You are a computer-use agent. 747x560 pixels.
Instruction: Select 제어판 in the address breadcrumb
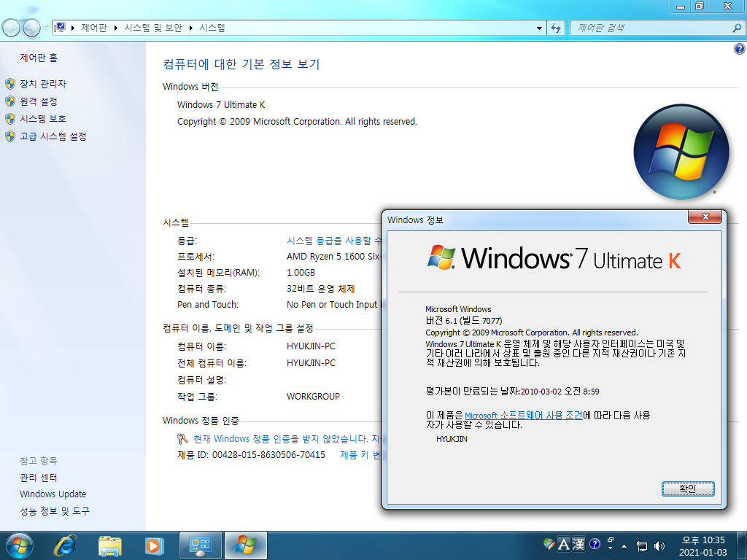coord(94,28)
